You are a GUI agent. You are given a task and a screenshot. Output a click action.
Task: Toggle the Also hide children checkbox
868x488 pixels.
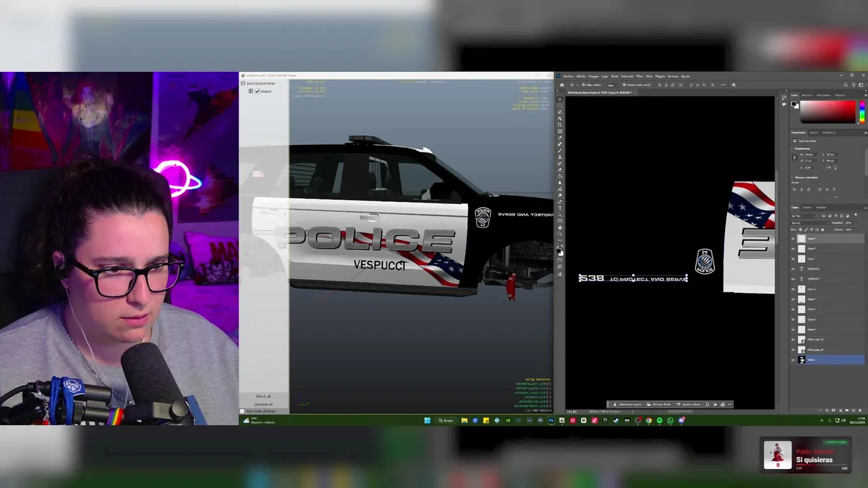[242, 411]
